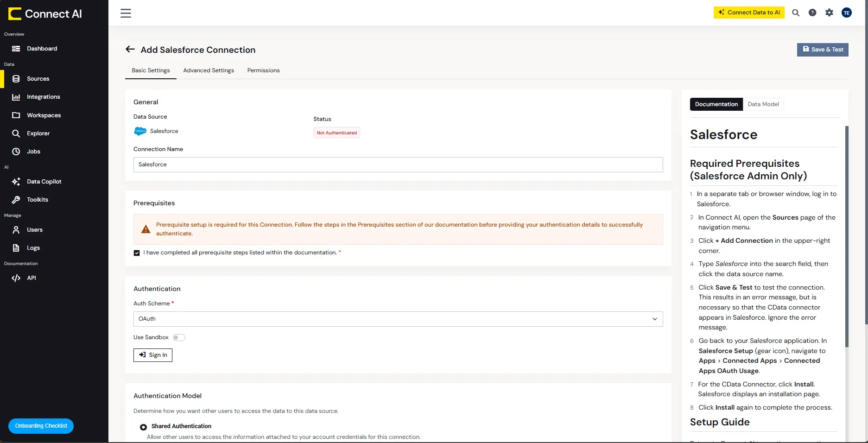Open the Onboarding Checklist button
Image resolution: width=868 pixels, height=443 pixels.
click(x=41, y=426)
